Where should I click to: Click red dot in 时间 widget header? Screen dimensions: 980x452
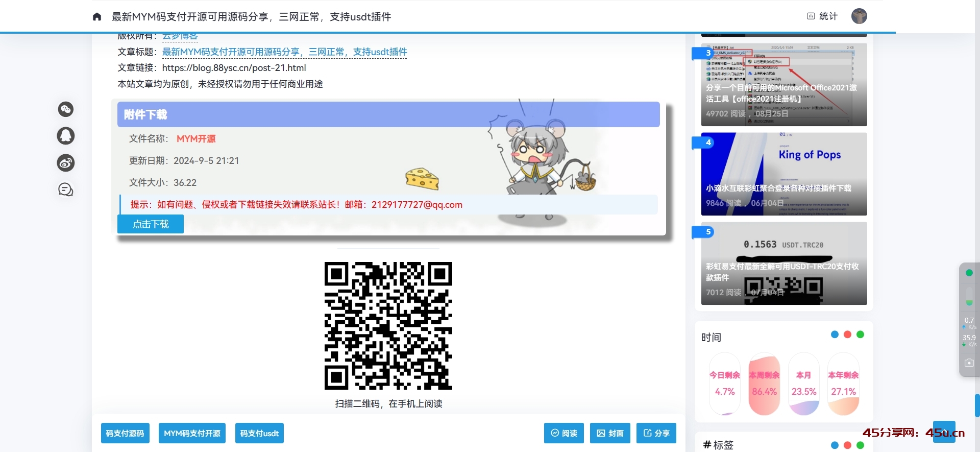[847, 335]
